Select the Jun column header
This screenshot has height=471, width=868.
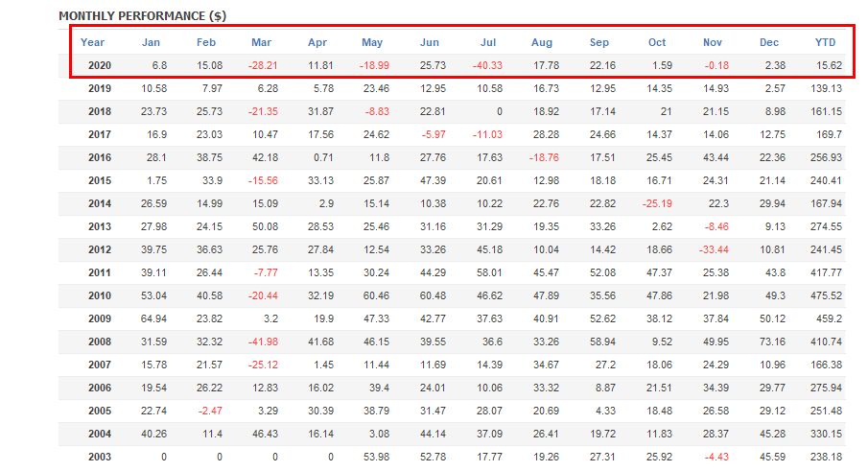pos(429,42)
